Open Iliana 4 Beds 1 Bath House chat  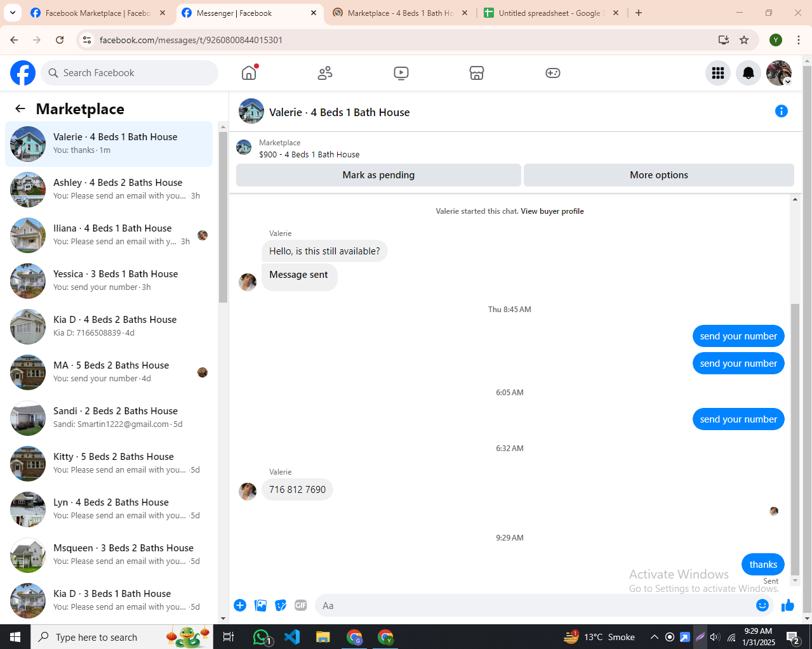tap(109, 235)
